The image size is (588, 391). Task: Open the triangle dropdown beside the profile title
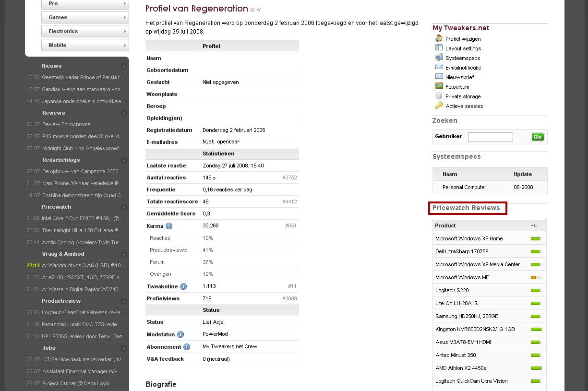(x=259, y=10)
